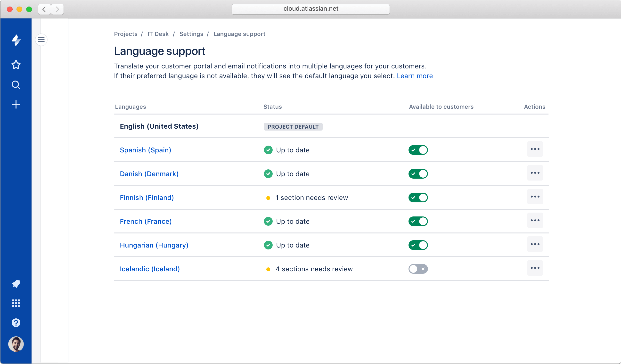This screenshot has height=364, width=621.
Task: Open Settings from the breadcrumb trail
Action: pos(191,34)
